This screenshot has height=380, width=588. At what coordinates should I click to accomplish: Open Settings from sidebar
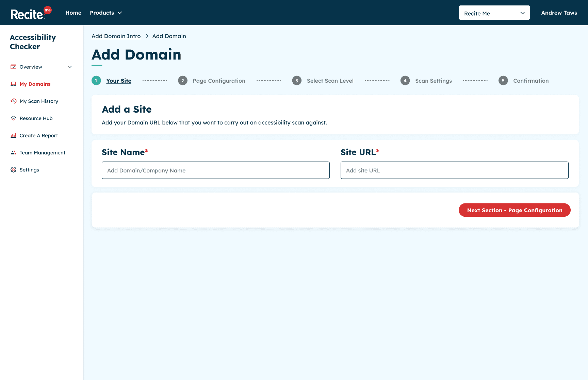tap(29, 170)
